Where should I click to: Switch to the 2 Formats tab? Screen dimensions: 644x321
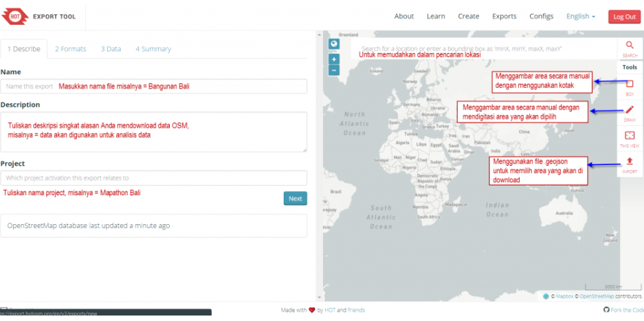coord(71,49)
